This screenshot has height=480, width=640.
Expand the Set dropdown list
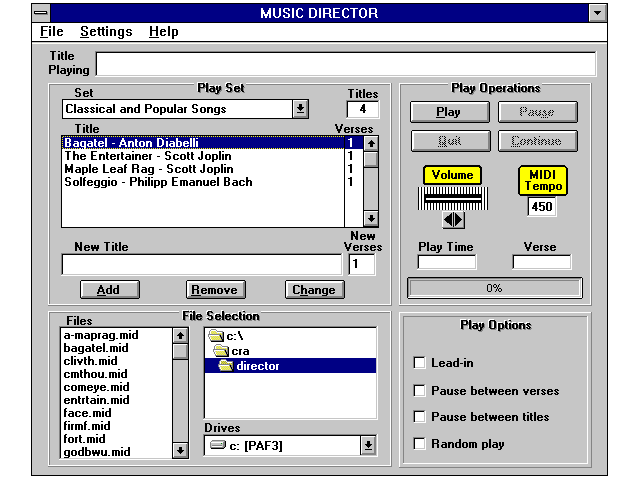[x=300, y=109]
